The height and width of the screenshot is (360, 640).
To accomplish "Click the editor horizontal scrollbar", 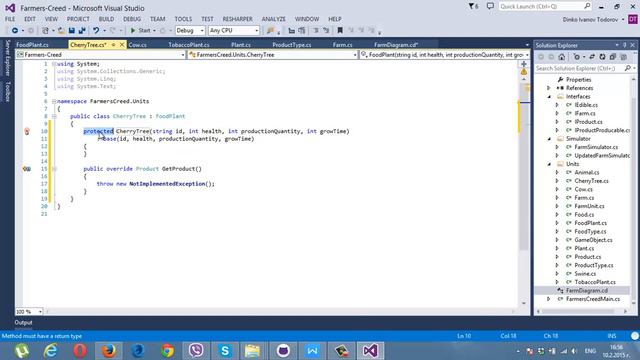I will point(279,311).
